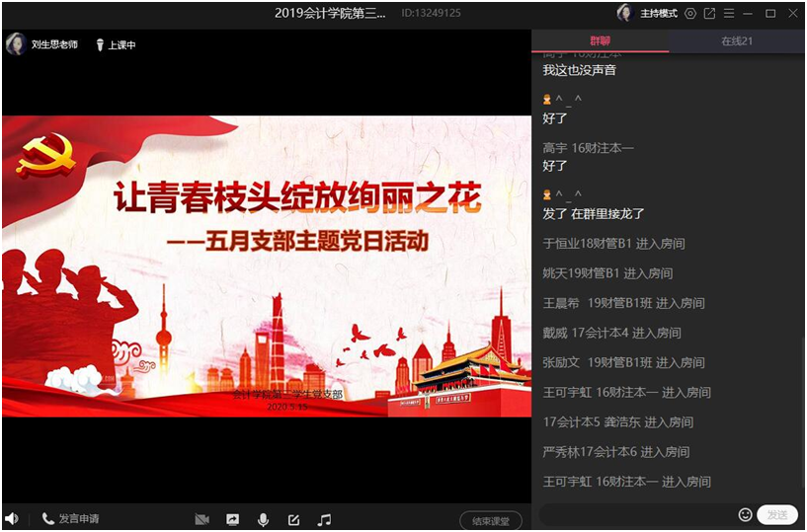
Task: Click 戴威 17会计本4 进入房间 entry
Action: [611, 333]
